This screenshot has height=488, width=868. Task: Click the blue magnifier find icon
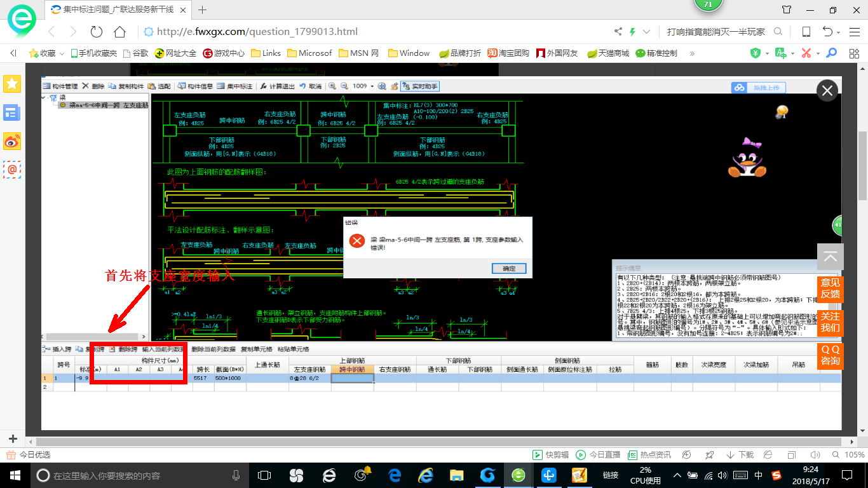point(831,53)
